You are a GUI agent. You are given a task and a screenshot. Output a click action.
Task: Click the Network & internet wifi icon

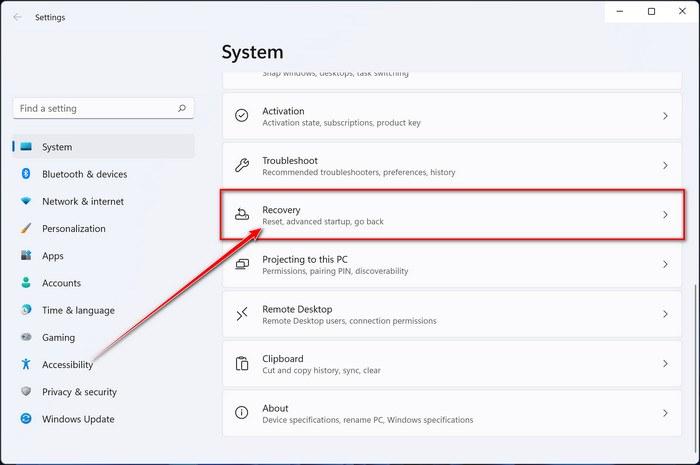(x=26, y=201)
